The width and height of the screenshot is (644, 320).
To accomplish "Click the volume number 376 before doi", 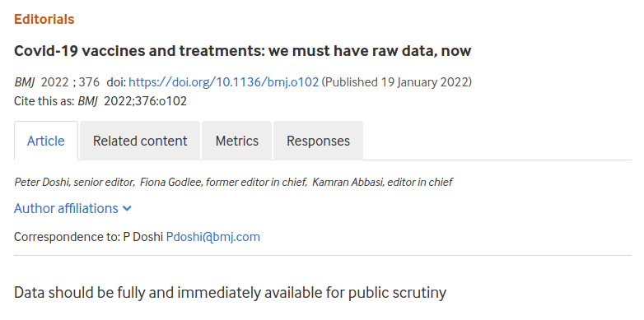I will pyautogui.click(x=89, y=82).
